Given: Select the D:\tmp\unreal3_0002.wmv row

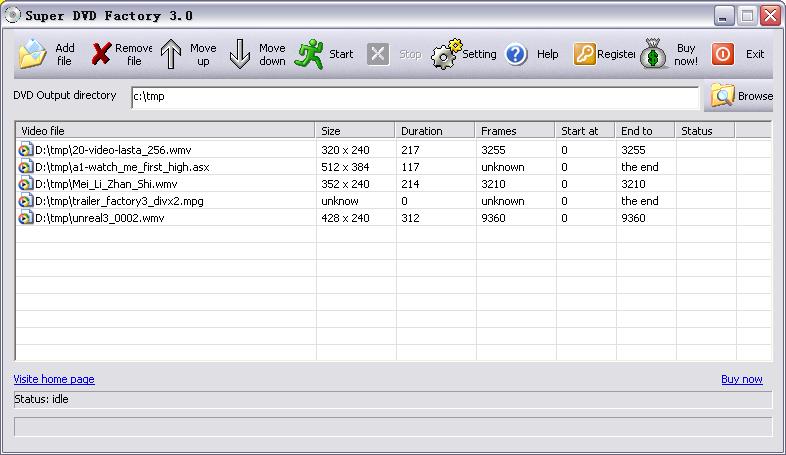Looking at the screenshot, I should coord(394,218).
